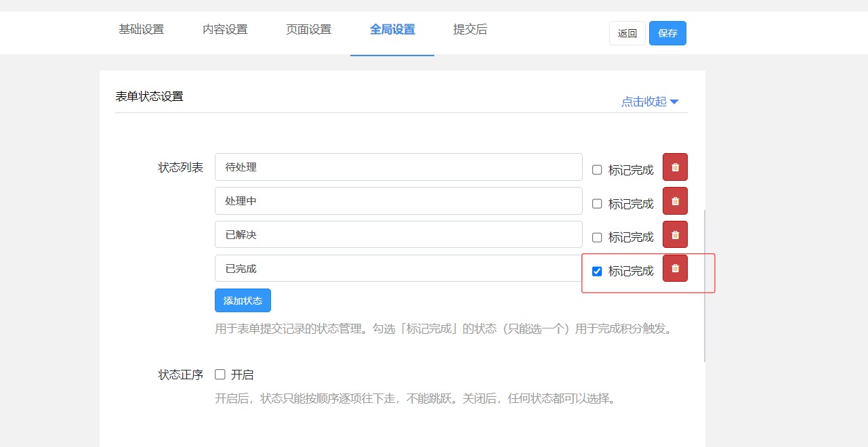Screen dimensions: 868x447
Task: Click the 返回 button
Action: click(627, 33)
